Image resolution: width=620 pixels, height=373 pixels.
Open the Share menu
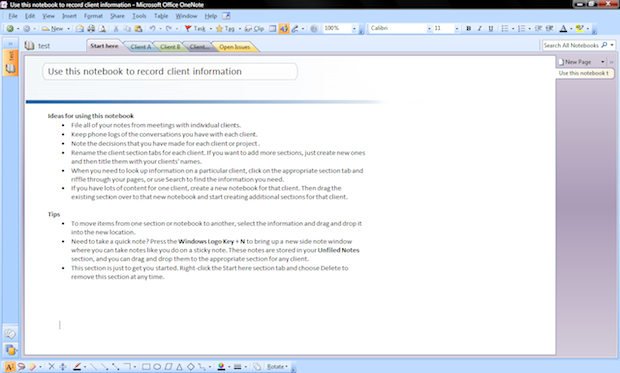coord(117,16)
